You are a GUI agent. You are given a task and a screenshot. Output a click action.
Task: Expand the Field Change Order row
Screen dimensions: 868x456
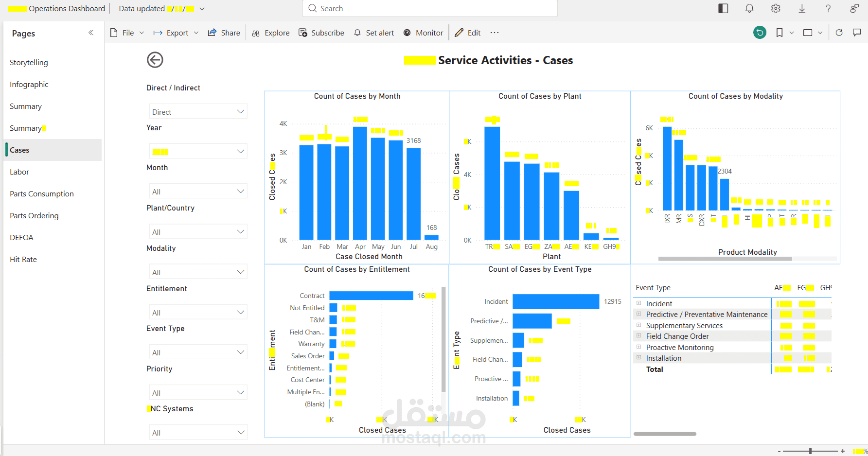point(639,336)
